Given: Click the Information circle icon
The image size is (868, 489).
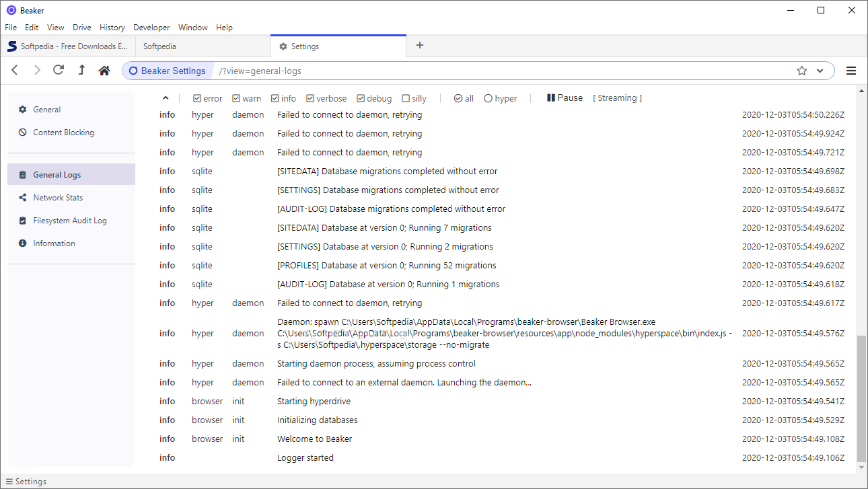Looking at the screenshot, I should click(23, 243).
